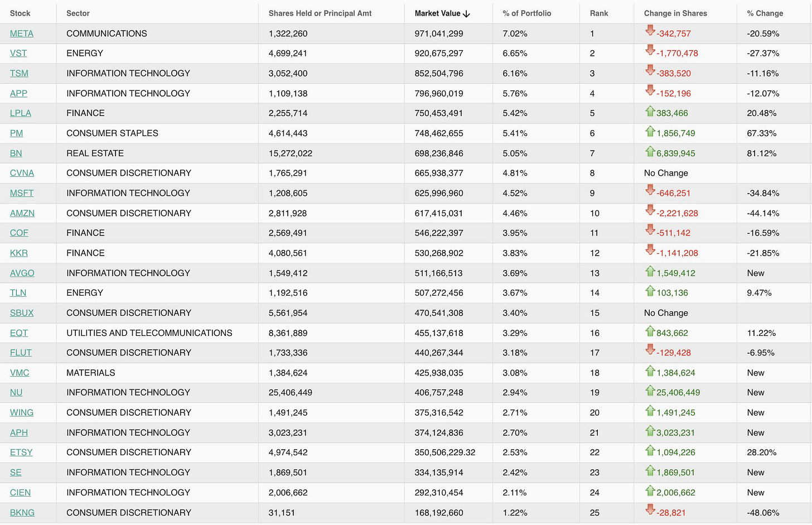
Task: Click green up arrow in VMC row
Action: (650, 370)
